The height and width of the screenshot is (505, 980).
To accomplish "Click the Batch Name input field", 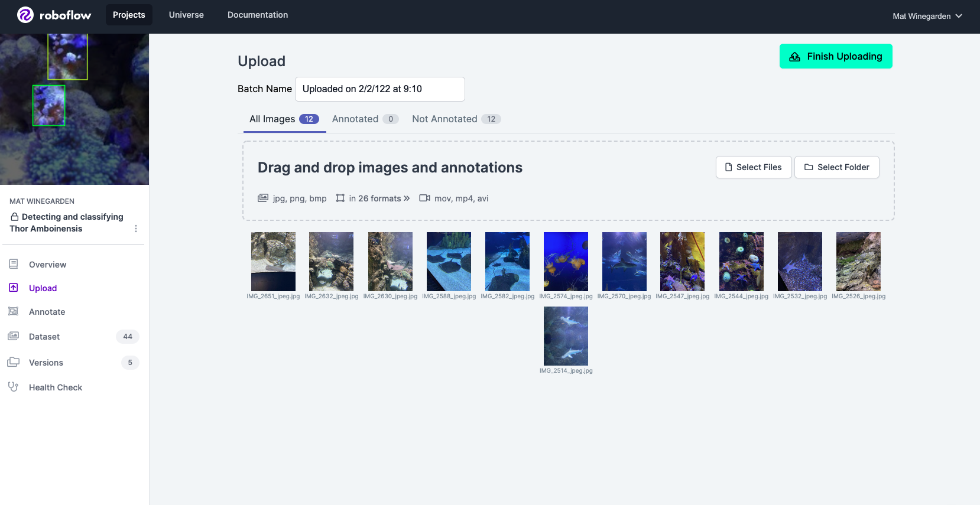I will coord(379,89).
